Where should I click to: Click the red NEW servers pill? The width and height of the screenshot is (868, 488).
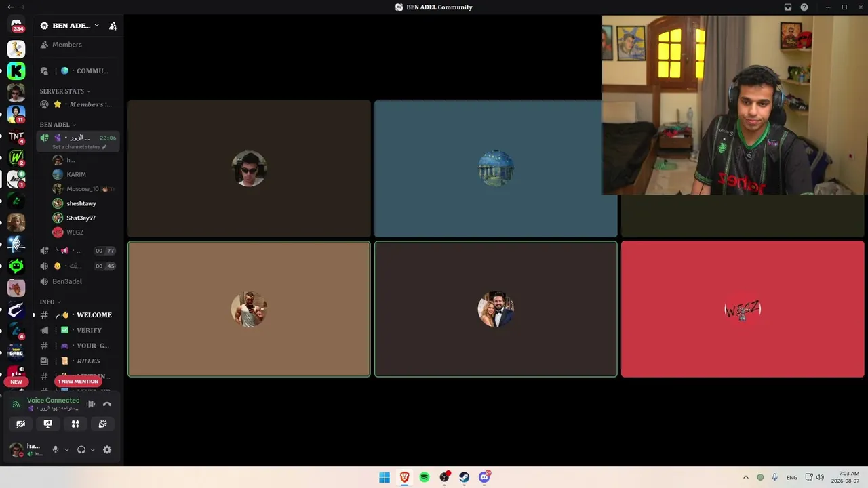click(16, 382)
